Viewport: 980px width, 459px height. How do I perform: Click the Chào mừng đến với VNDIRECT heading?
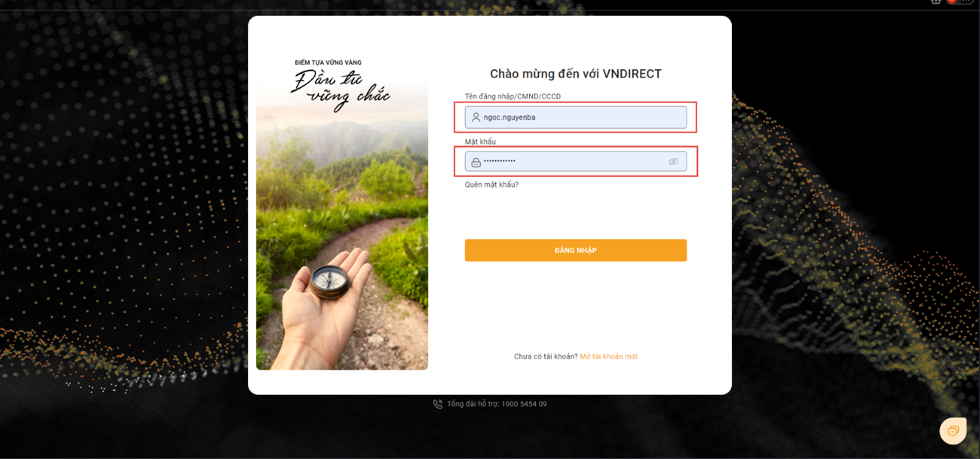(576, 74)
